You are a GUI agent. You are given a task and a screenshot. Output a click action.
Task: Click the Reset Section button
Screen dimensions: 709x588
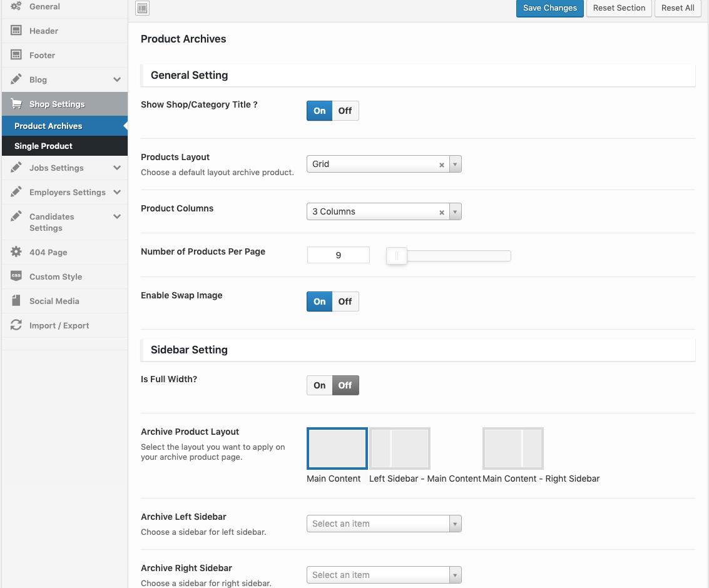point(619,8)
